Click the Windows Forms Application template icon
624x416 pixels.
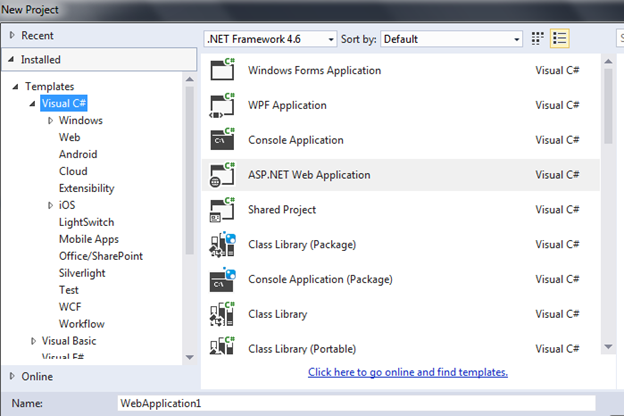pyautogui.click(x=222, y=70)
